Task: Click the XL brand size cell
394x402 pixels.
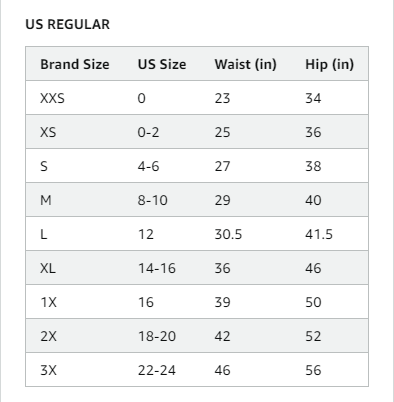Action: [x=48, y=268]
